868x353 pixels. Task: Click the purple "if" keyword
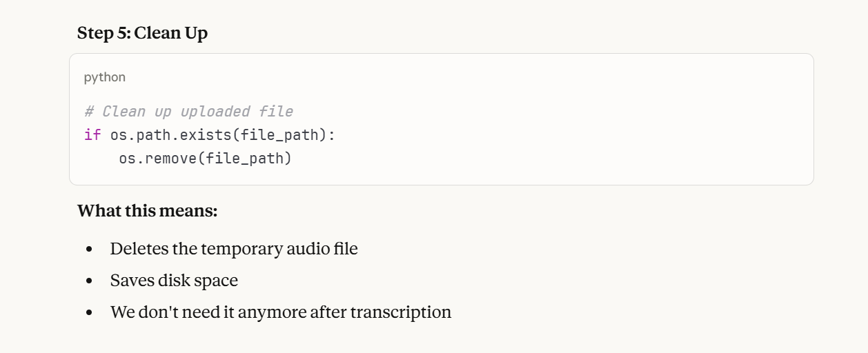(x=92, y=135)
